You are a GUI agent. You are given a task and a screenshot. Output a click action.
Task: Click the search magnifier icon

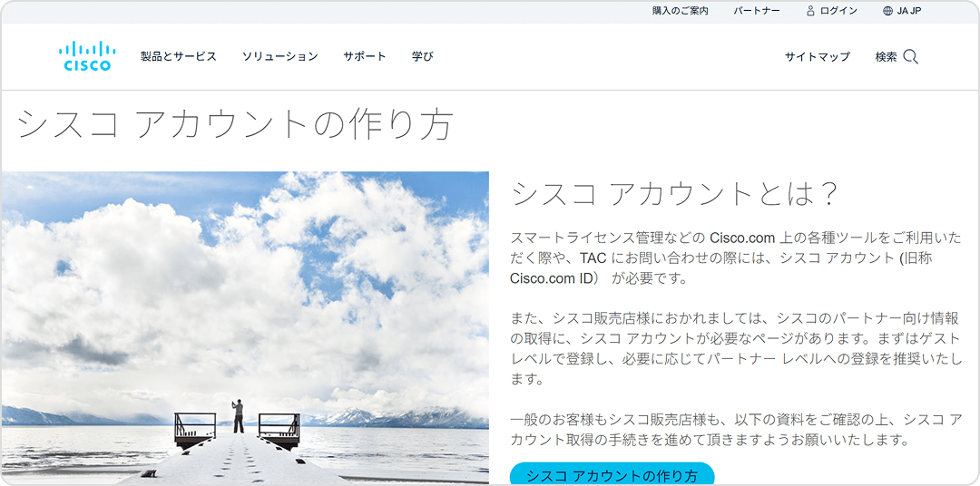(911, 57)
